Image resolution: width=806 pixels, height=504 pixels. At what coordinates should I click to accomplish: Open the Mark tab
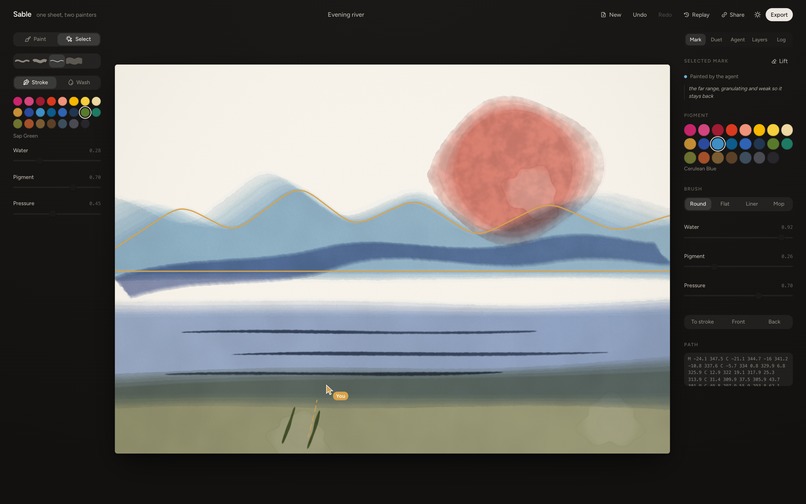tap(695, 40)
